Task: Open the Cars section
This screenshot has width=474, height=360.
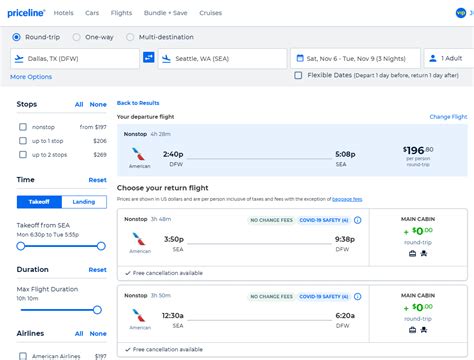Action: (92, 13)
